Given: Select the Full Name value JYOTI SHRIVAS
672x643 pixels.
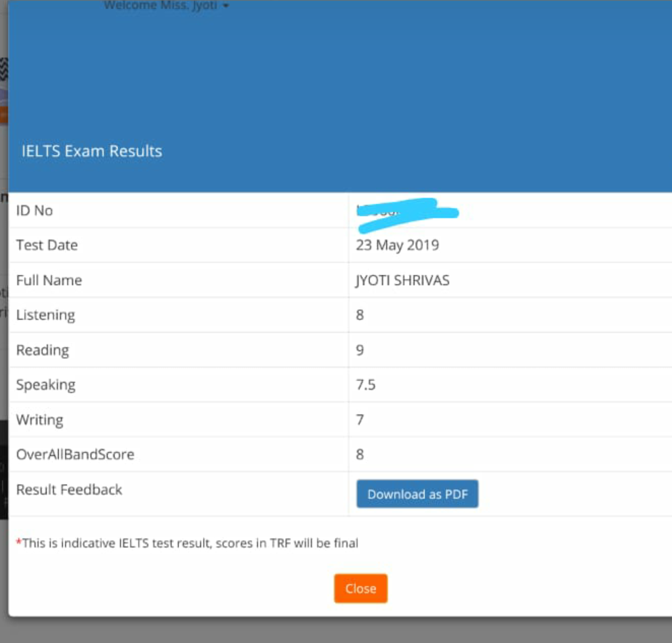Looking at the screenshot, I should pos(402,281).
